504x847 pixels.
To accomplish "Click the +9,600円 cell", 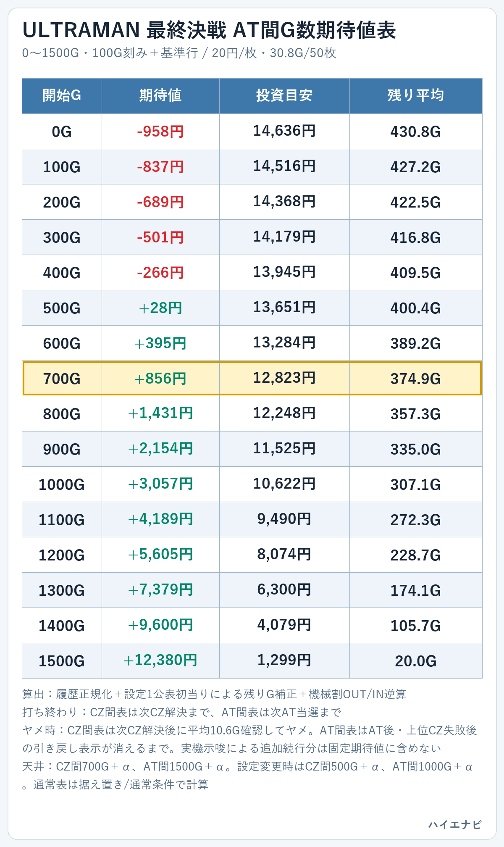I will tap(160, 626).
